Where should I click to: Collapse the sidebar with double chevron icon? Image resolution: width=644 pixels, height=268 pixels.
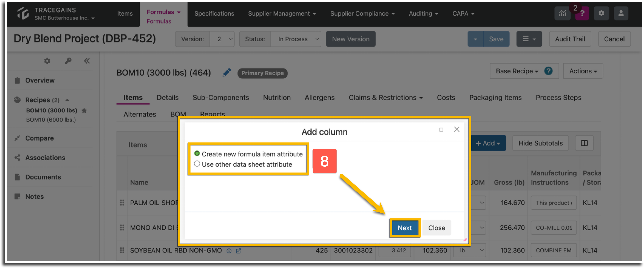[x=87, y=61]
